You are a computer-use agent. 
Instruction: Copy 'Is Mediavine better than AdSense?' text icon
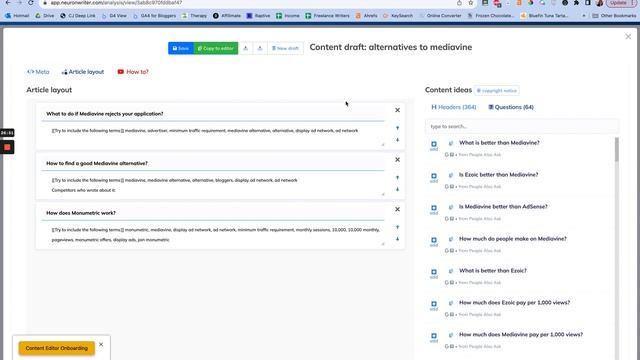click(x=451, y=207)
